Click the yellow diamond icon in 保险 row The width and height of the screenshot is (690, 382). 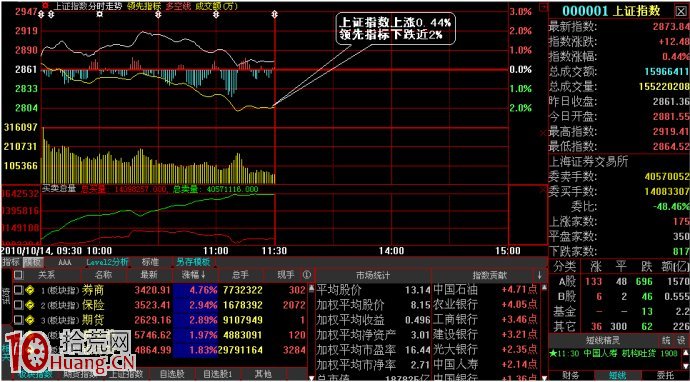pyautogui.click(x=29, y=305)
